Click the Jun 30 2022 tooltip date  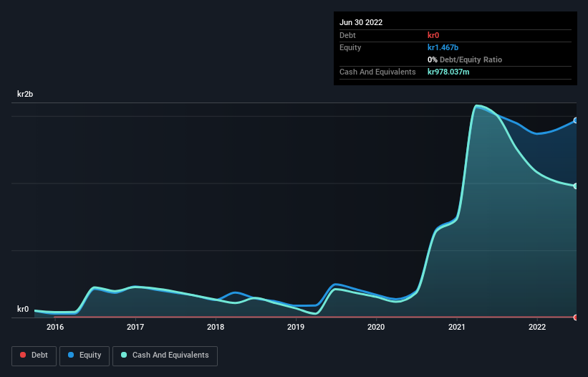click(x=361, y=22)
